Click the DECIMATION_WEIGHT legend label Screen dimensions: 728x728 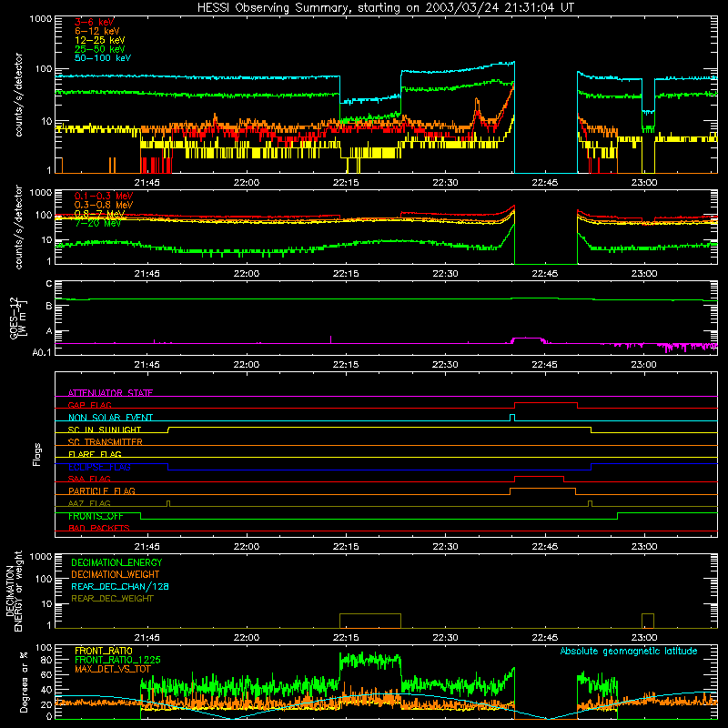point(116,574)
